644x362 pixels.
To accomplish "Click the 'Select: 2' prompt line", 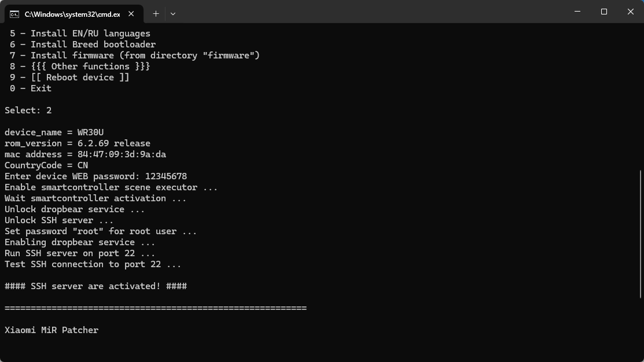I will 28,110.
